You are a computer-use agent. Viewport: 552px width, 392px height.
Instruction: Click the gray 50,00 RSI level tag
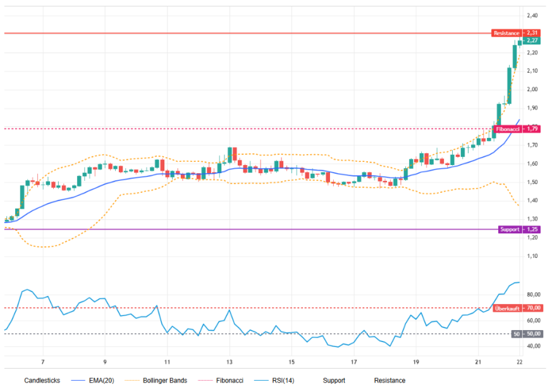527,334
